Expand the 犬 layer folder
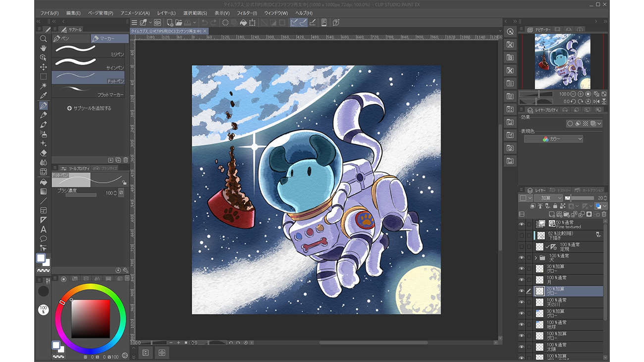 (x=536, y=258)
